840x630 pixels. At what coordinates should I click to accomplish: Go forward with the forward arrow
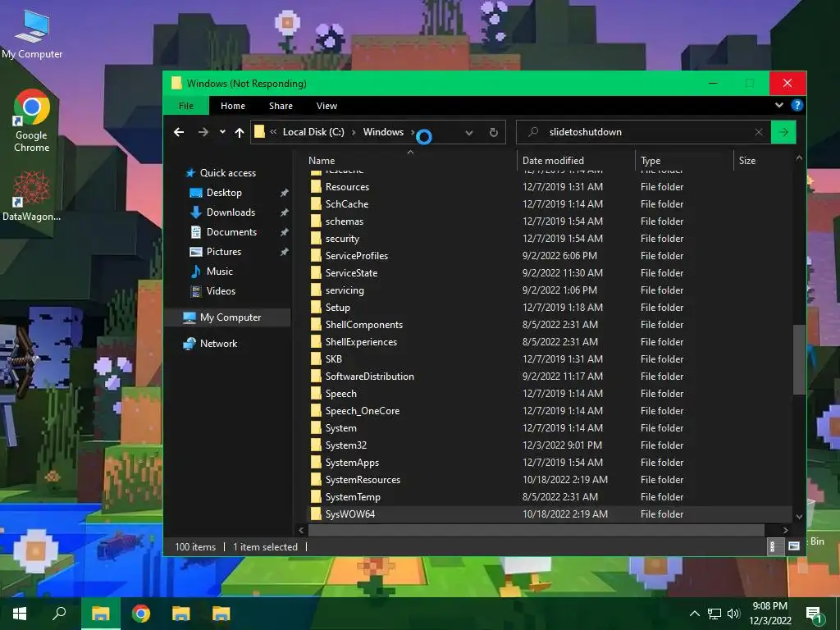[x=203, y=132]
